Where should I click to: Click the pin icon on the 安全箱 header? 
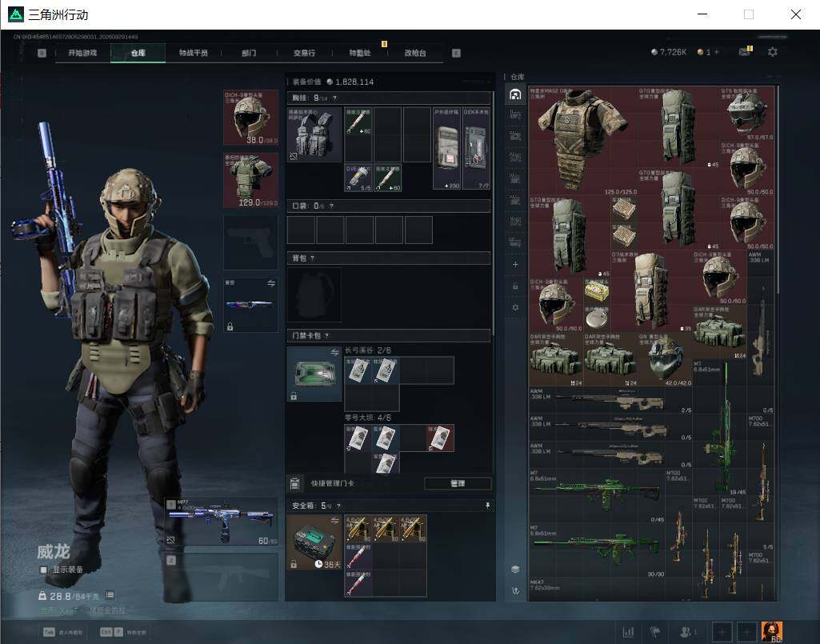click(487, 506)
